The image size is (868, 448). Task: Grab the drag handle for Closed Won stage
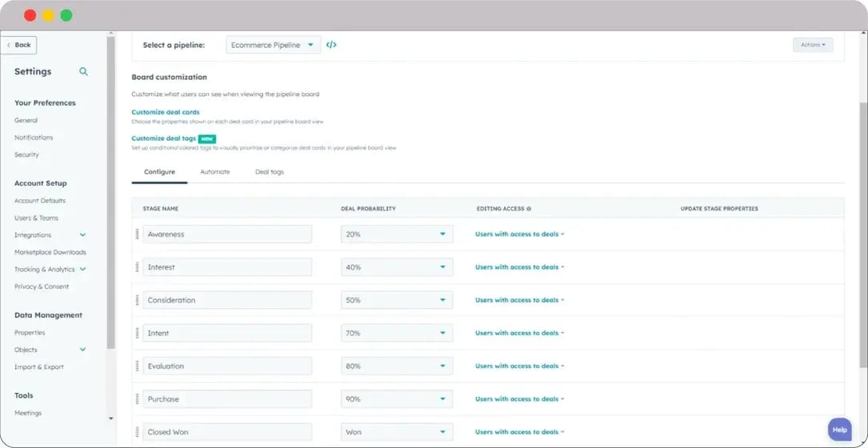138,432
